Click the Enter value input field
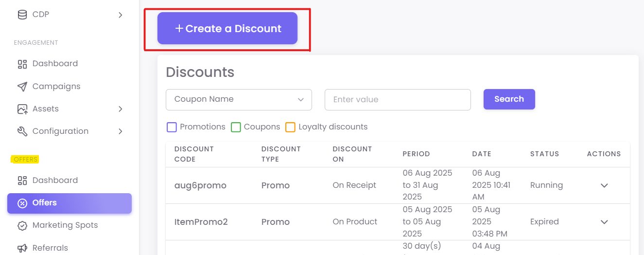Image resolution: width=644 pixels, height=255 pixels. [398, 100]
